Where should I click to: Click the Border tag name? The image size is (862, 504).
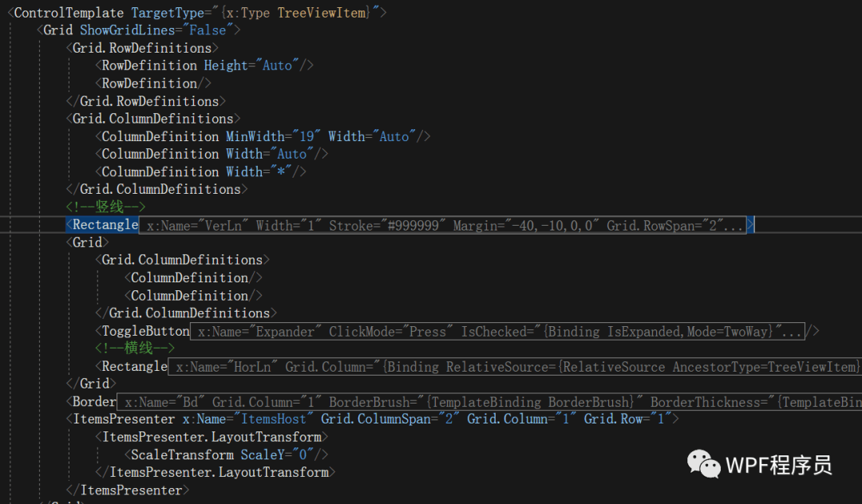click(x=94, y=402)
